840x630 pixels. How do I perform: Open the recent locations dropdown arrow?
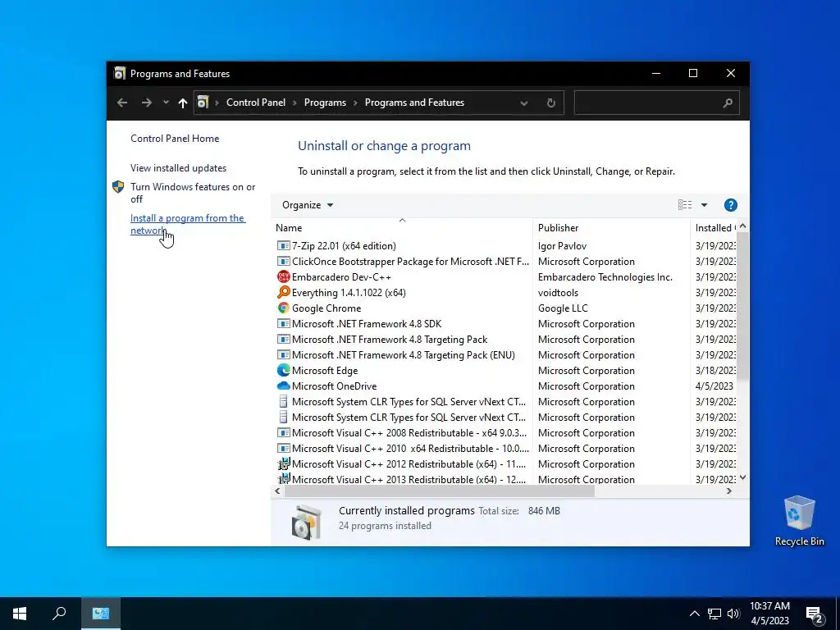pos(166,103)
